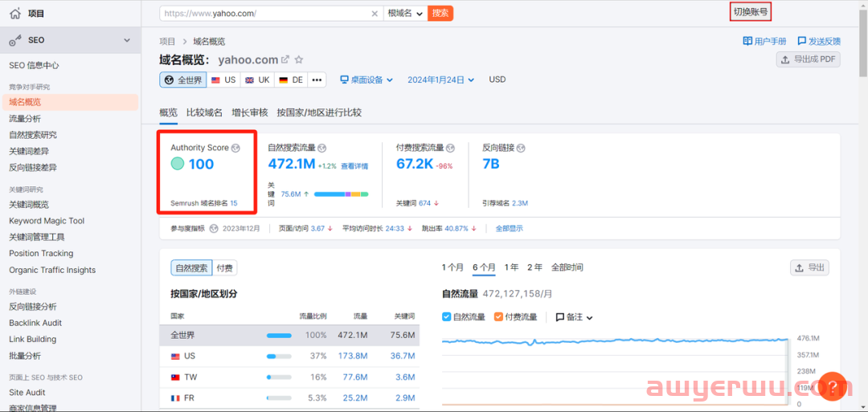Viewport: 868px width, 412px height.
Task: Click the 用户手册 book icon
Action: (747, 41)
